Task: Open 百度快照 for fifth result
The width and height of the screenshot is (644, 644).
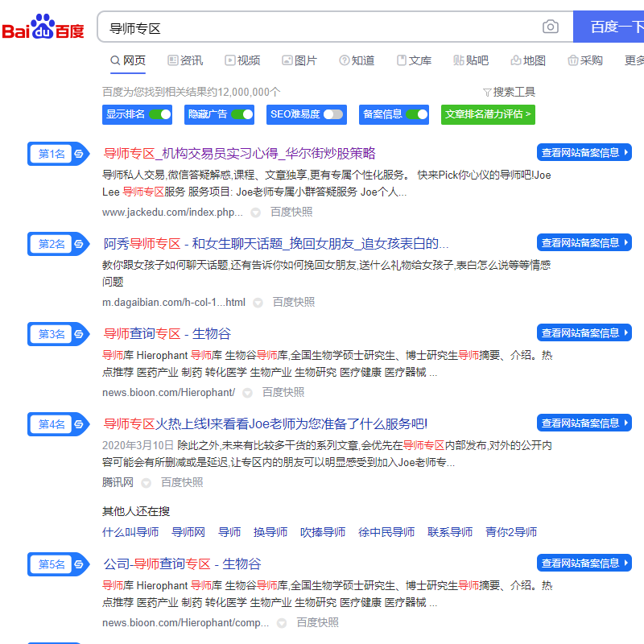Action: click(317, 622)
